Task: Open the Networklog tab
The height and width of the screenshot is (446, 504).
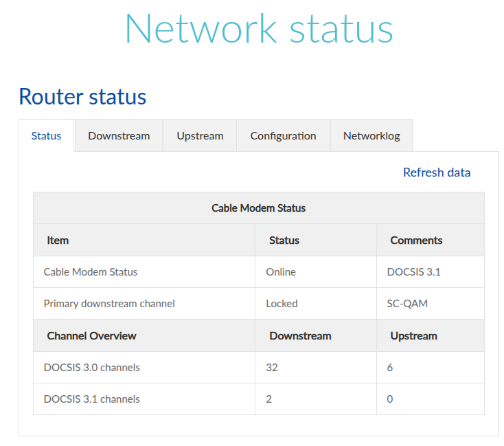Action: (371, 135)
